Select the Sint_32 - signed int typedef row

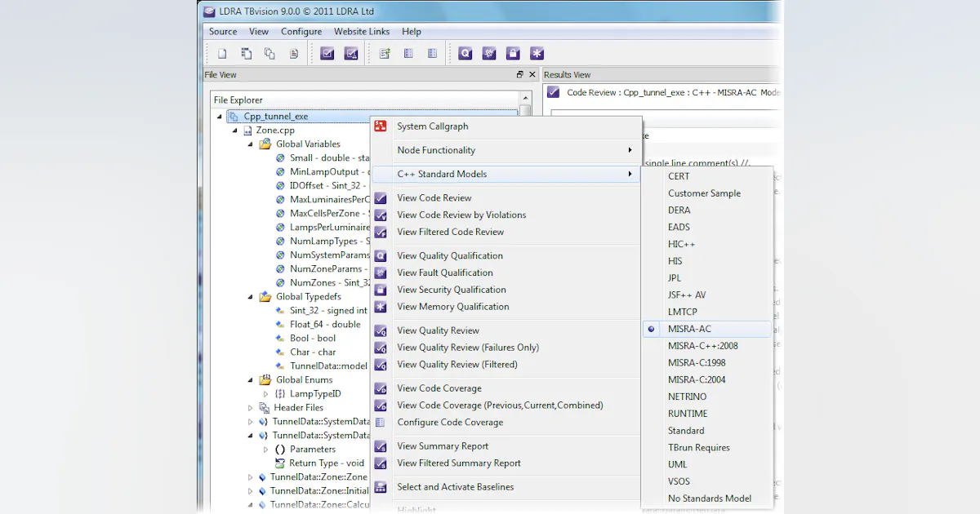click(x=328, y=311)
